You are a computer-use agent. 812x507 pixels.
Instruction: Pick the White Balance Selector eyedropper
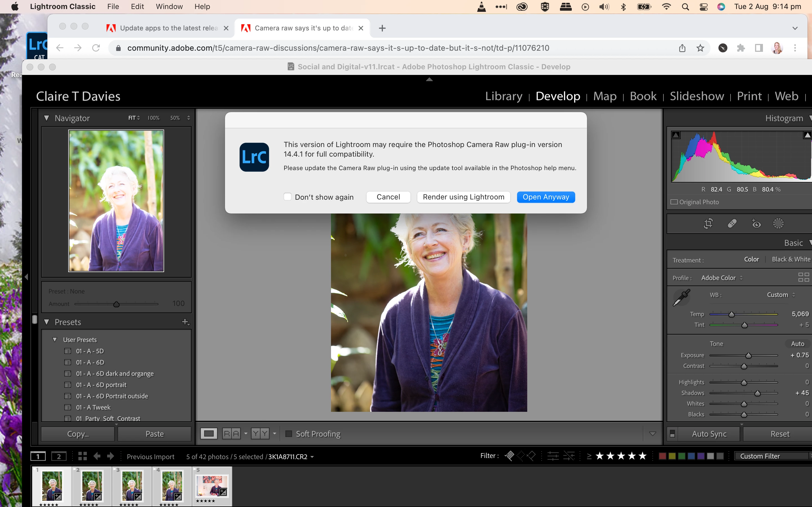pos(681,297)
